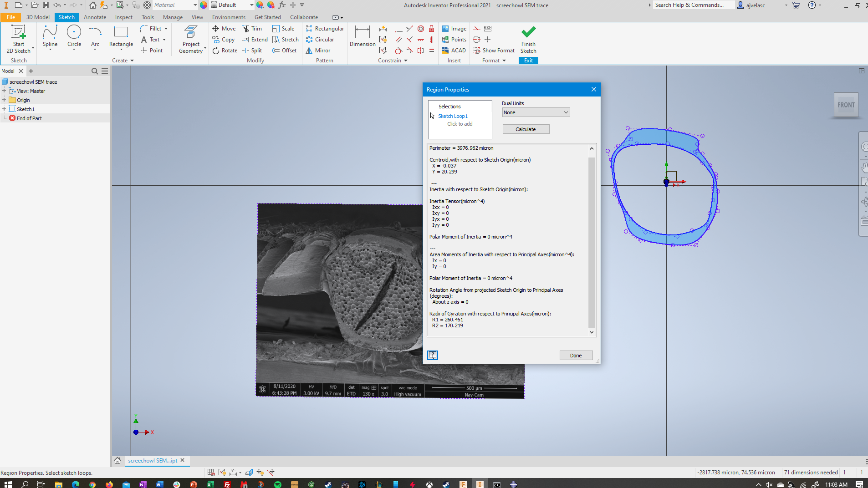Click the Region Properties help icon

433,355
